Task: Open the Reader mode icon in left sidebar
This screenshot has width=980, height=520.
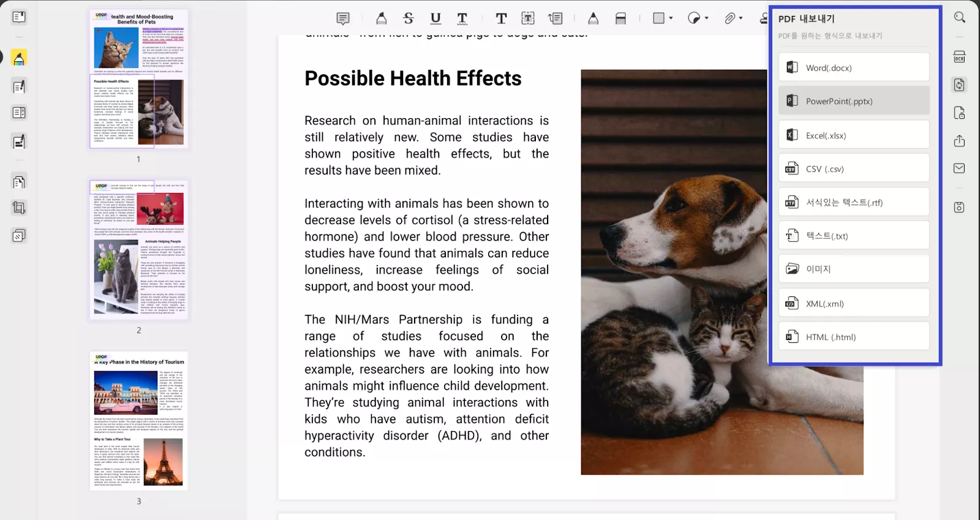Action: click(19, 17)
